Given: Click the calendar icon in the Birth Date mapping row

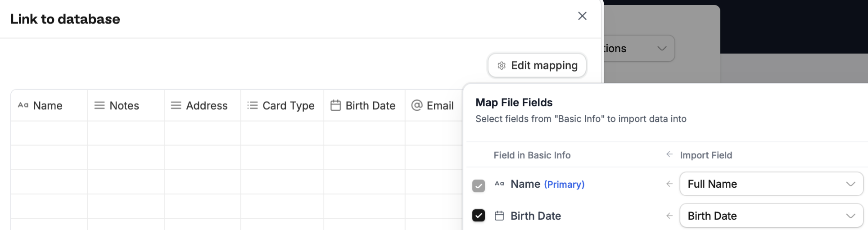Looking at the screenshot, I should tap(499, 216).
